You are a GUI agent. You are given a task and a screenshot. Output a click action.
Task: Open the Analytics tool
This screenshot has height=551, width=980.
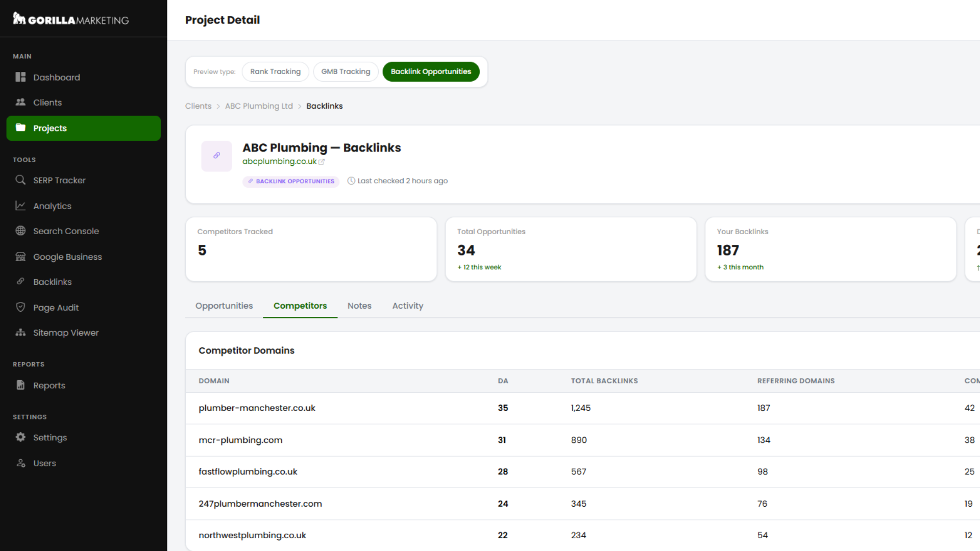click(83, 206)
